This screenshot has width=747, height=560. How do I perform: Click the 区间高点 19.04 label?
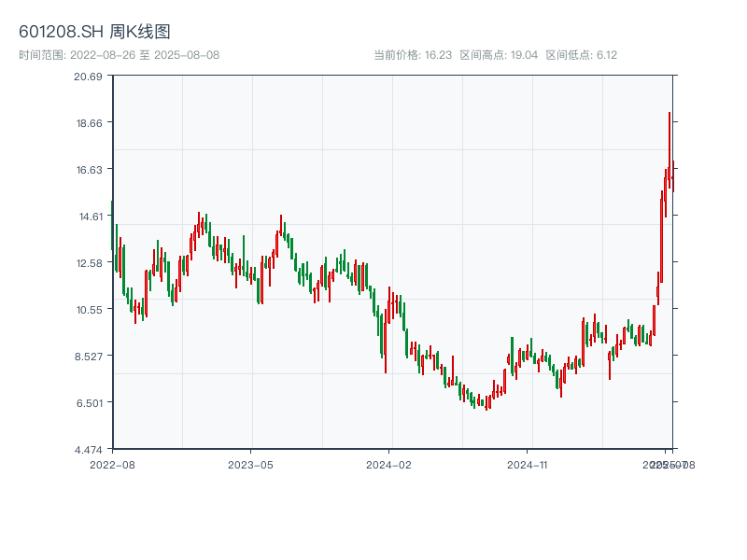click(499, 55)
